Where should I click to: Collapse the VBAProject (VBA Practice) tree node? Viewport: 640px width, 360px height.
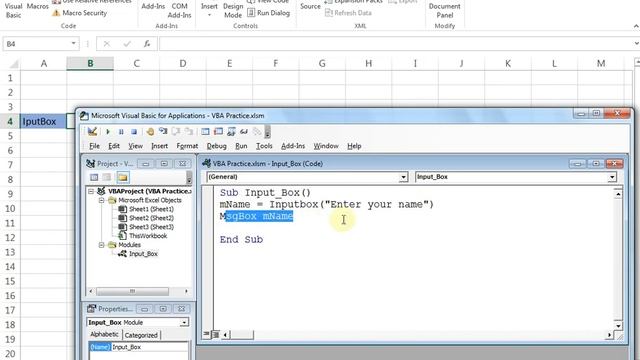coord(91,191)
